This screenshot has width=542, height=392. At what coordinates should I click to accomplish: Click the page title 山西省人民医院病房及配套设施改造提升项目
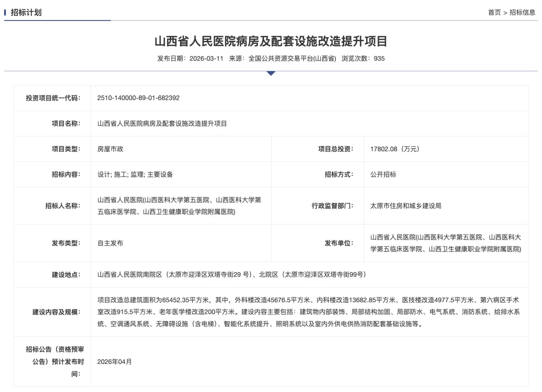click(270, 41)
